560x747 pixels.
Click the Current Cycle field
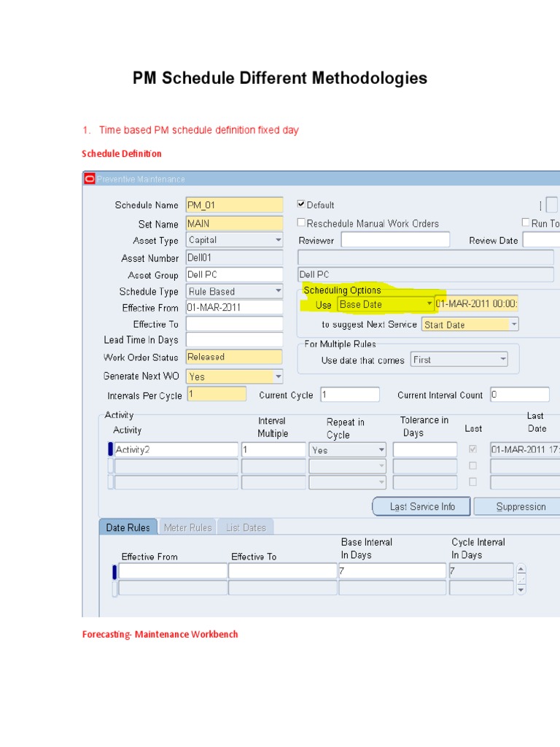click(350, 395)
